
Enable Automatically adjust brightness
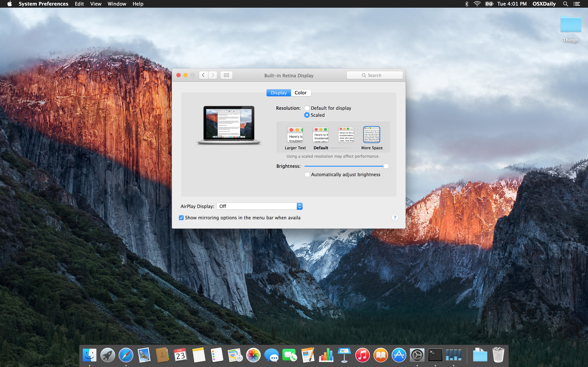pos(307,174)
